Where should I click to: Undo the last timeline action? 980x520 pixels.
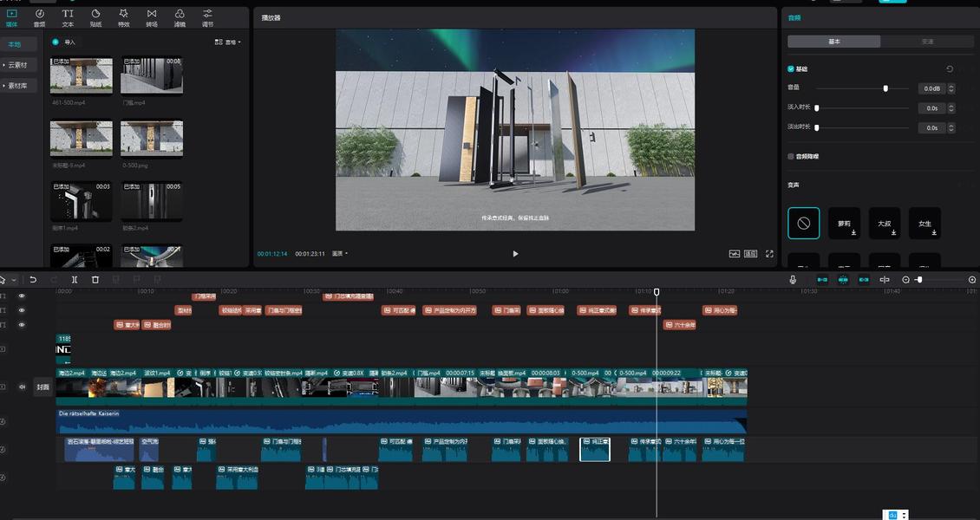[x=33, y=280]
